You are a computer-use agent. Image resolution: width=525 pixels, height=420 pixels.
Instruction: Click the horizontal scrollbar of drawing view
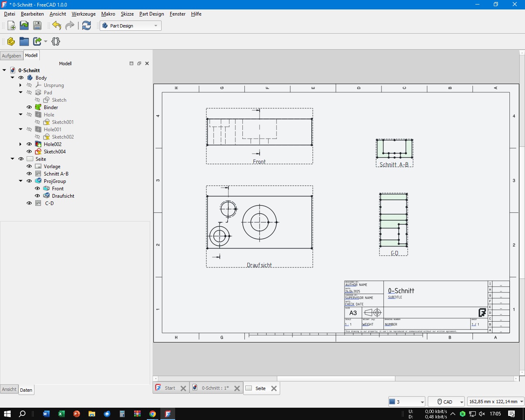coord(336,379)
